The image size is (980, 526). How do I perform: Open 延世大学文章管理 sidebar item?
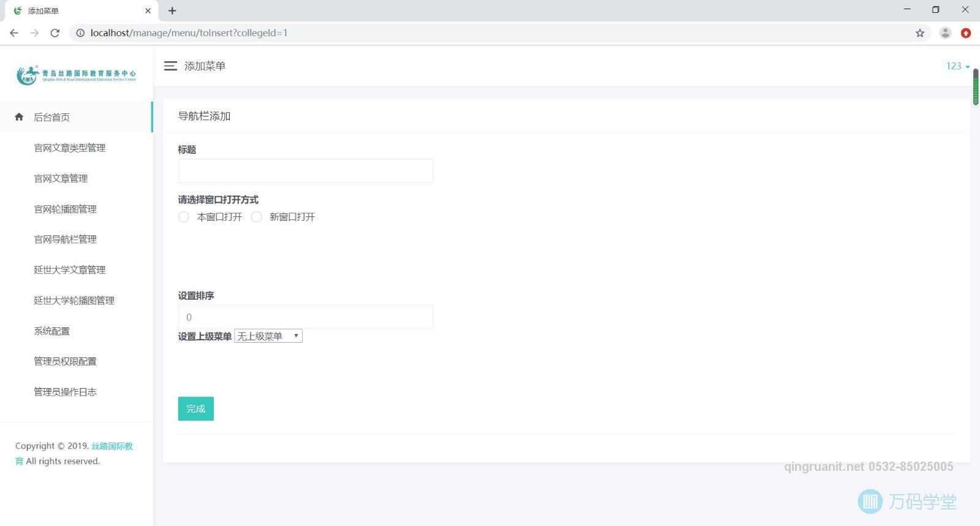pyautogui.click(x=70, y=270)
